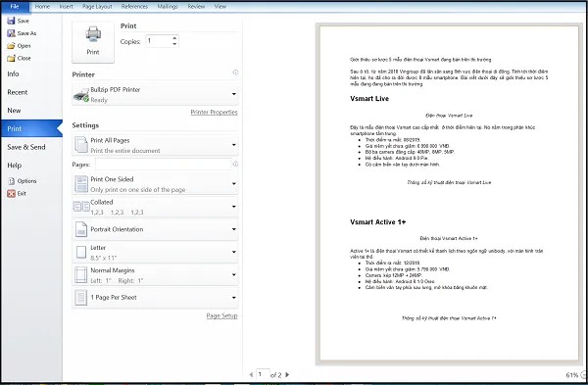The image size is (588, 385).
Task: Select the Print backstage tab
Action: (31, 128)
